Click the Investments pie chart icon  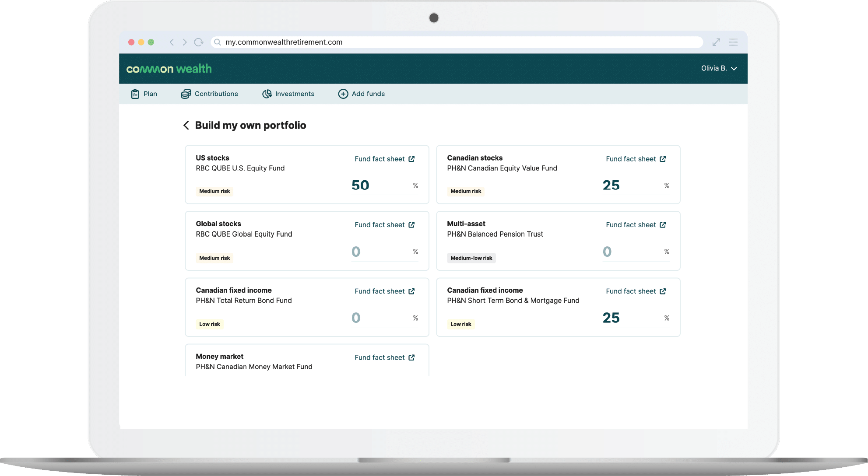pyautogui.click(x=267, y=94)
